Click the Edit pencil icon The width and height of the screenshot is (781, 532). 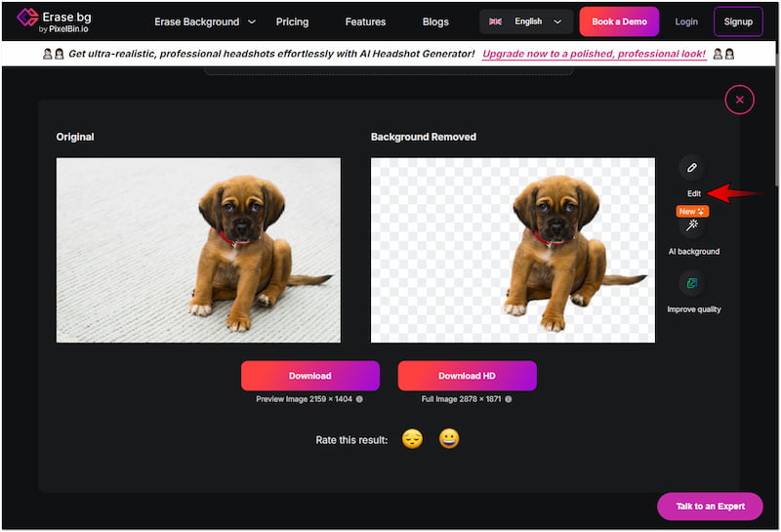691,168
